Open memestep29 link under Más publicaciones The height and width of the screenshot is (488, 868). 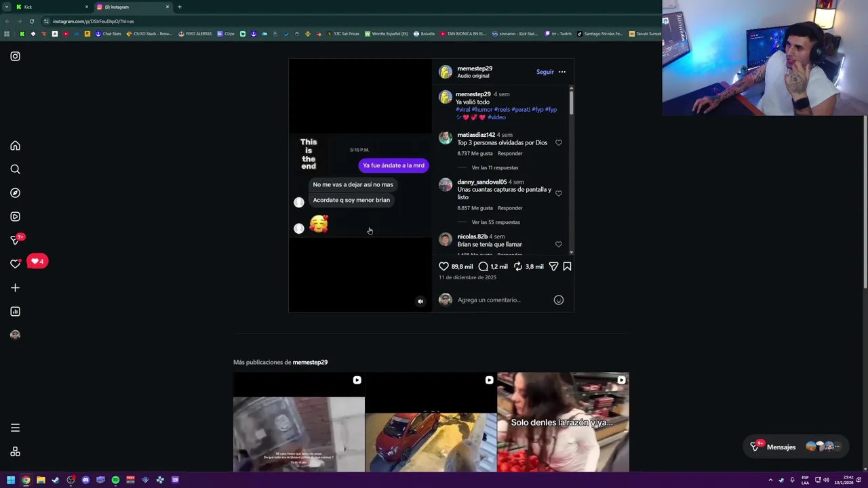click(x=310, y=362)
